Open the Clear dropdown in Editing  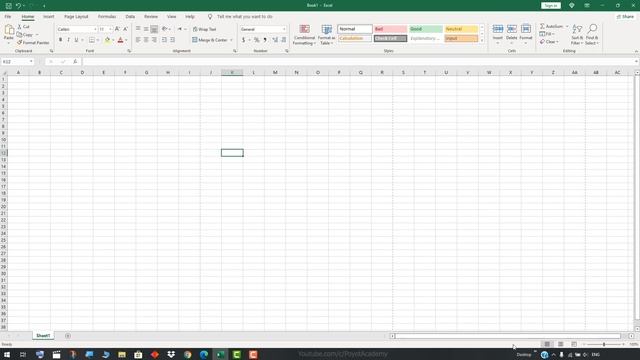pyautogui.click(x=549, y=42)
